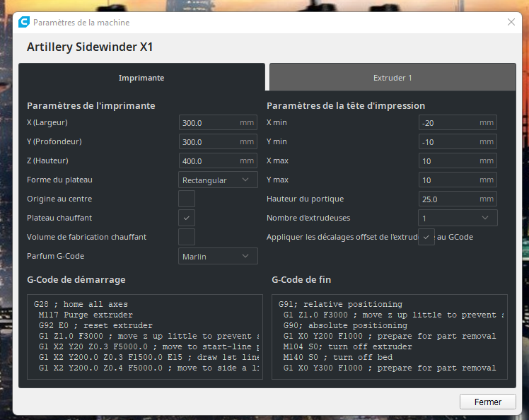Click inside the G-Code de fin text box
Screen dimensions: 529x420
coord(390,337)
